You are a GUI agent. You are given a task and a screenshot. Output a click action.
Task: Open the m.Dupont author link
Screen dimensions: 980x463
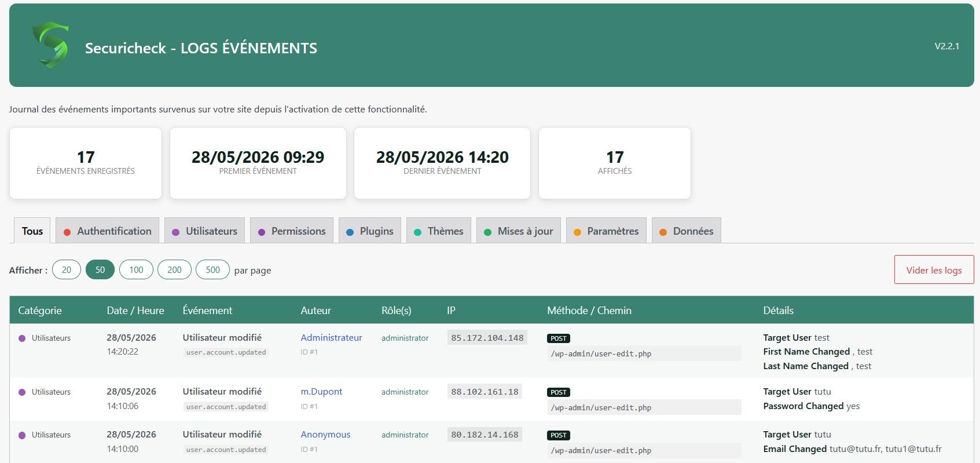point(321,392)
